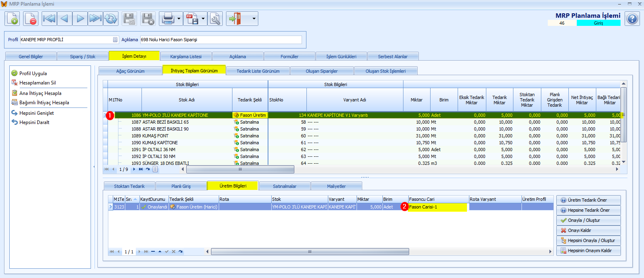Switch to the Stoktan Tedarik tab

coord(129,186)
